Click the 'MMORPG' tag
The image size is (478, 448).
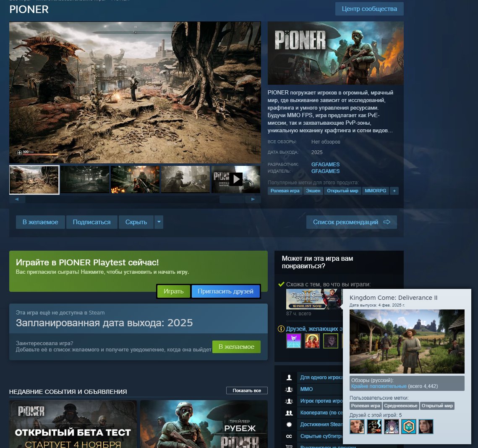point(375,191)
